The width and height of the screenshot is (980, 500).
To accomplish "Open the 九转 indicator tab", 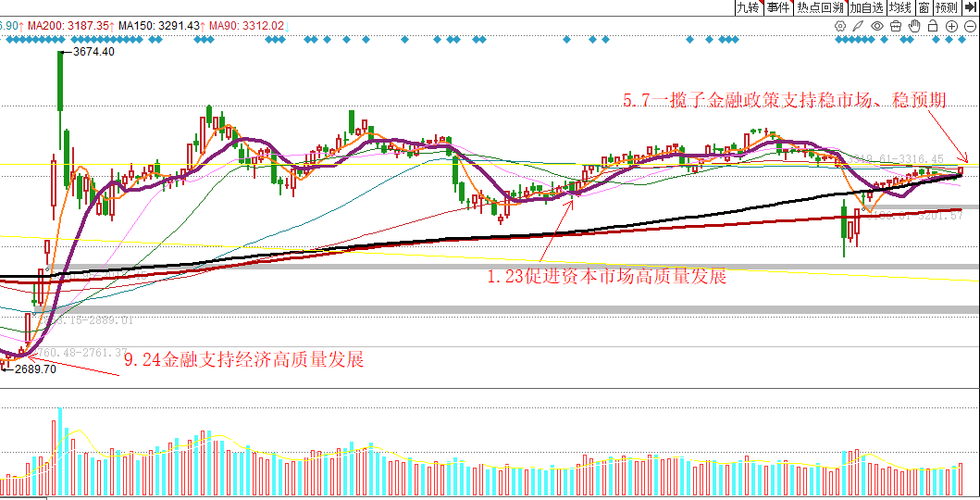I will click(749, 7).
